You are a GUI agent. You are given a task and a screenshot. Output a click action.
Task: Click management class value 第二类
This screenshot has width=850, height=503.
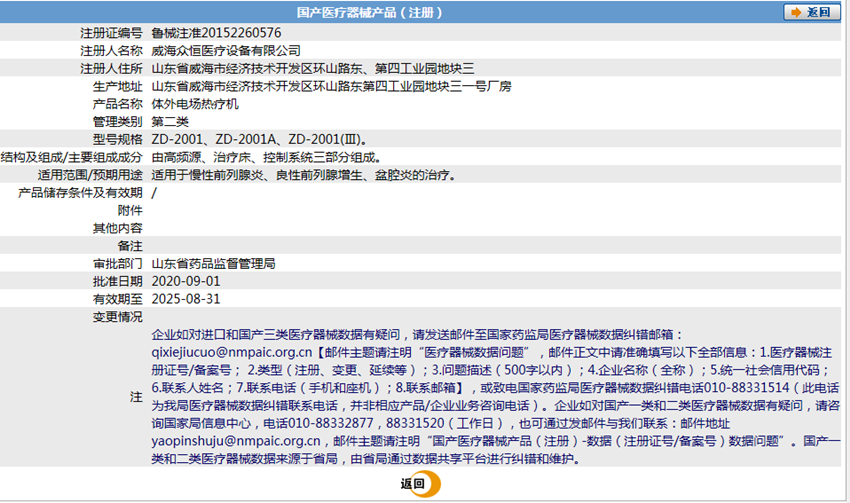coord(170,122)
